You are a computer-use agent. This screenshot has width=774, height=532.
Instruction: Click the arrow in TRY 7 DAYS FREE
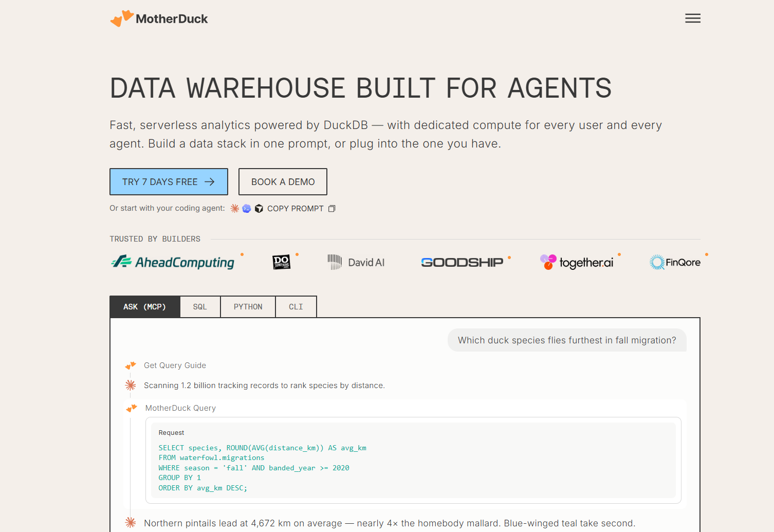210,182
